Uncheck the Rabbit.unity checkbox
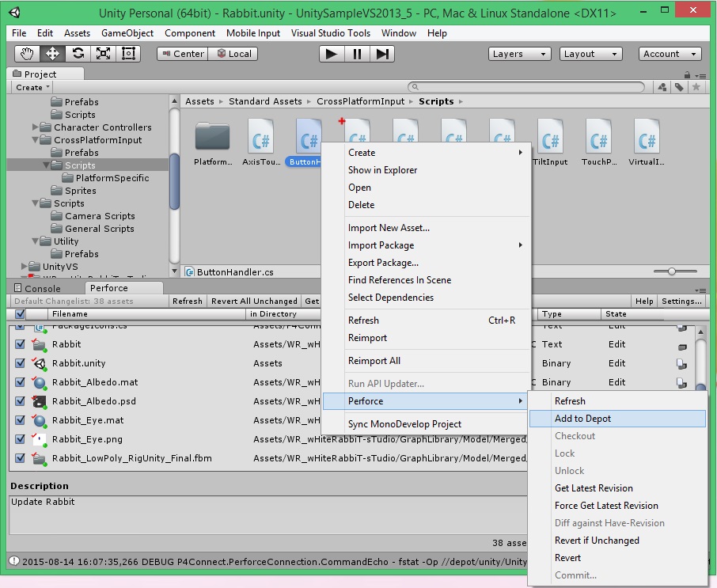 point(20,363)
